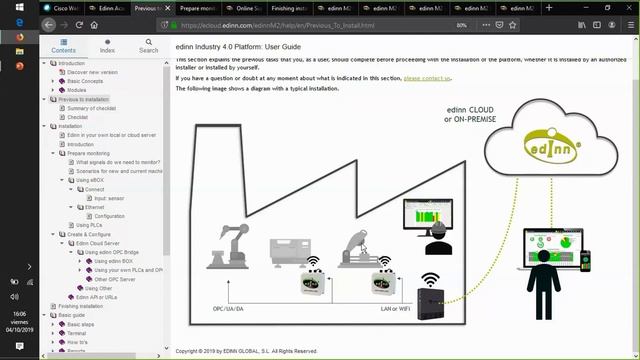The image size is (640, 360).
Task: Expand the Modules node
Action: click(x=53, y=90)
